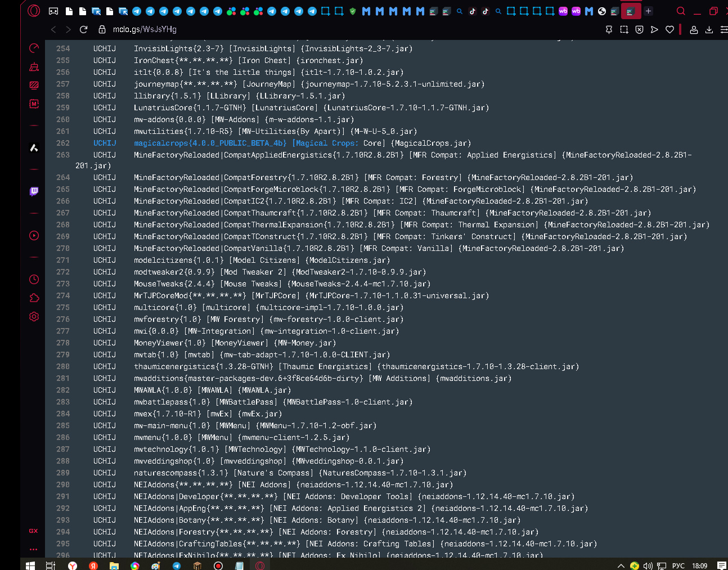Image resolution: width=728 pixels, height=570 pixels.
Task: Reload the mclo.gs page
Action: tap(84, 29)
